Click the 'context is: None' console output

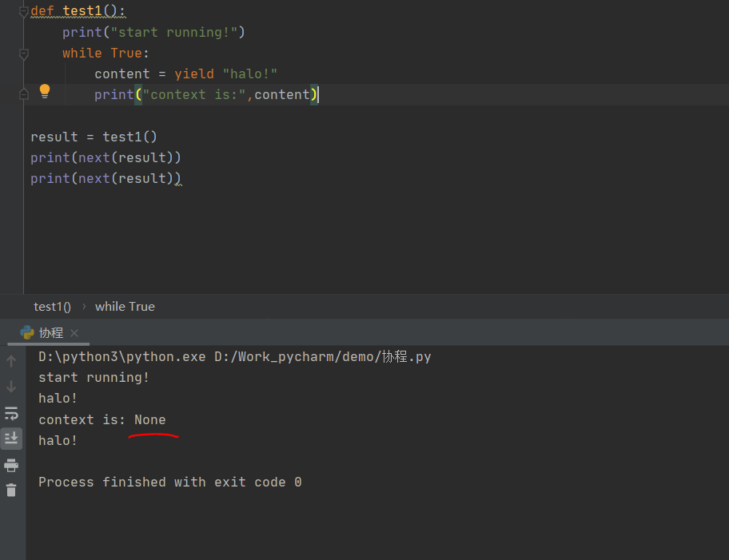pyautogui.click(x=102, y=419)
